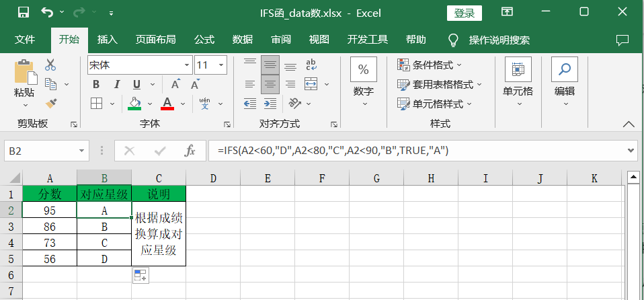Switch to the 页面布局 ribbon tab

pos(156,40)
